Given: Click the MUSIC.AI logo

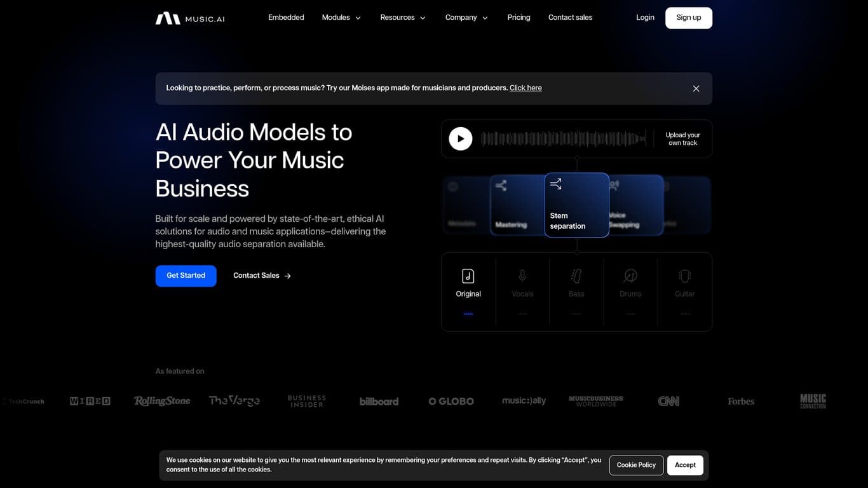Looking at the screenshot, I should (189, 18).
